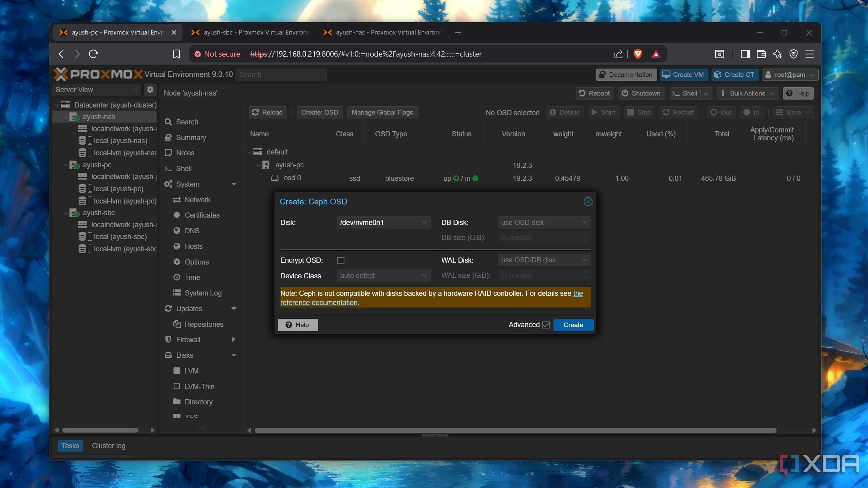Toggle the browser sidebar panel icon
Screen dimensions: 868x488
745,54
